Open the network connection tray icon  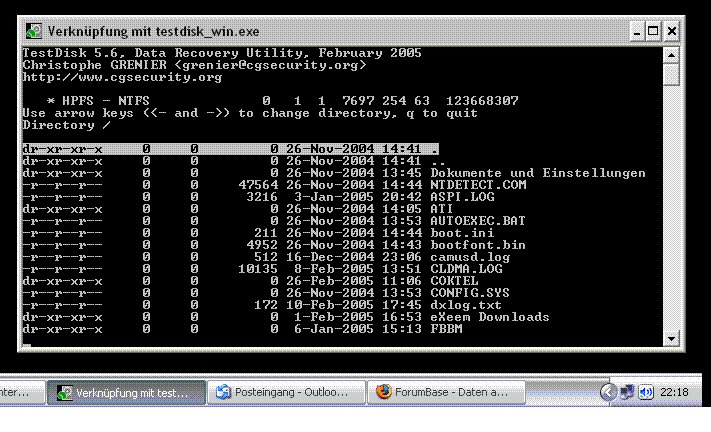click(627, 392)
